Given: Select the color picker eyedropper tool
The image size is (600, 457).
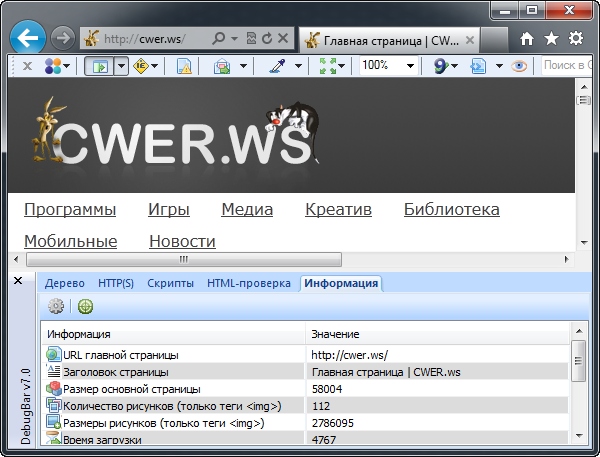Looking at the screenshot, I should click(277, 66).
